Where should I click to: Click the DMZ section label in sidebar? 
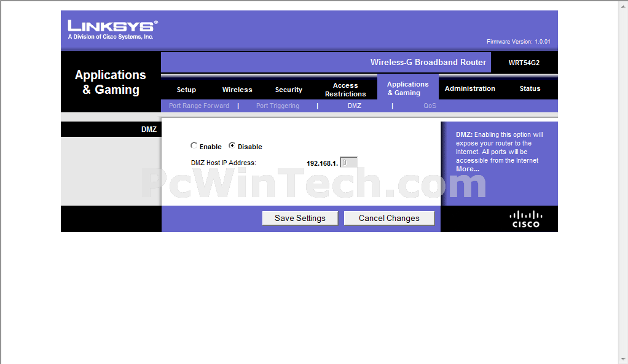click(149, 129)
